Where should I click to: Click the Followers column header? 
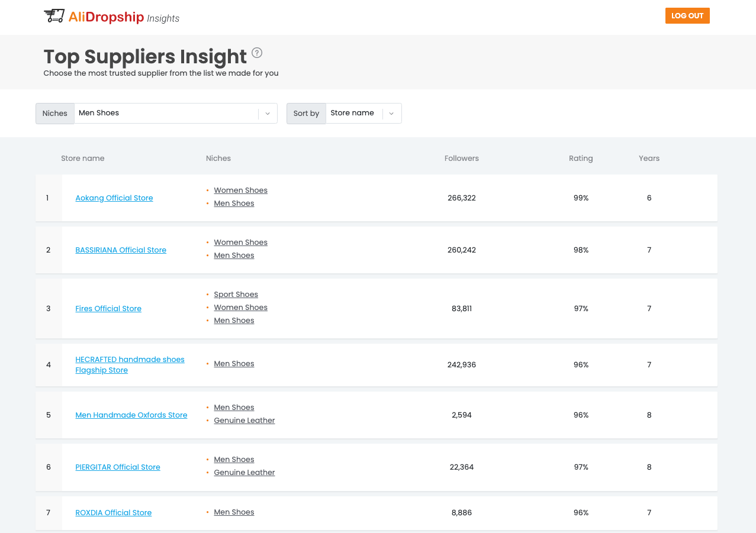pyautogui.click(x=462, y=159)
